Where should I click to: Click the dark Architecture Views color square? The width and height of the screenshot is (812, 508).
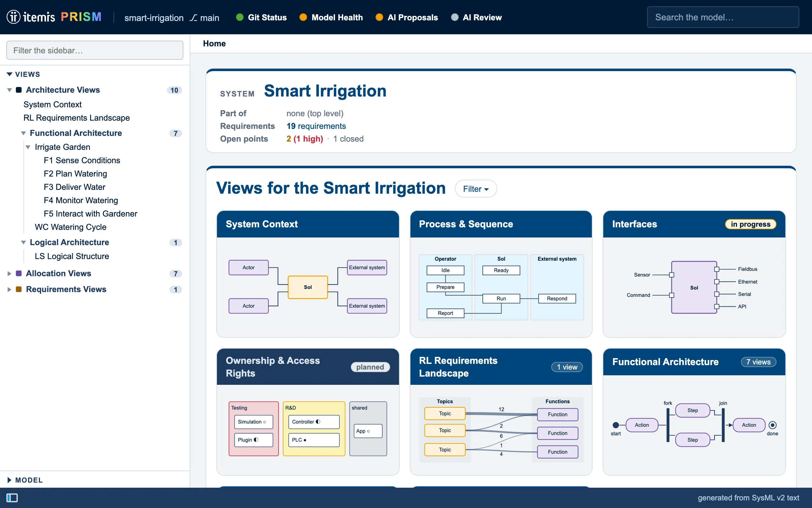[x=19, y=90]
